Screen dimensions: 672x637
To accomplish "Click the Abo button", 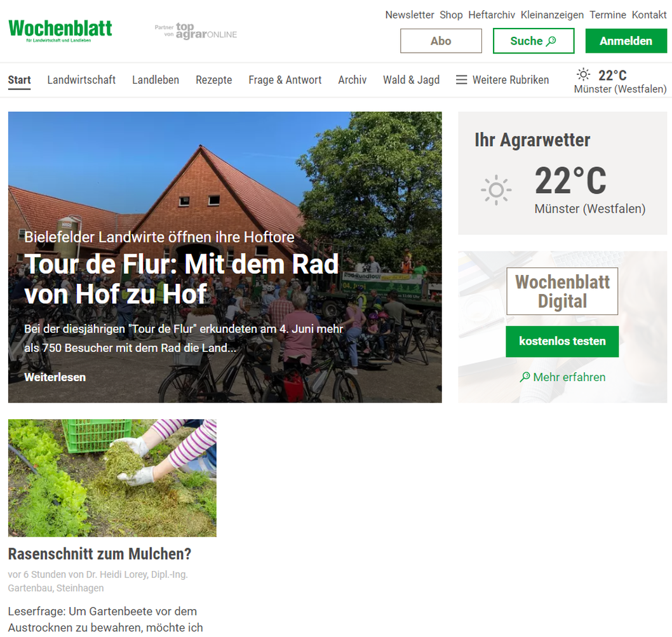I will tap(441, 41).
